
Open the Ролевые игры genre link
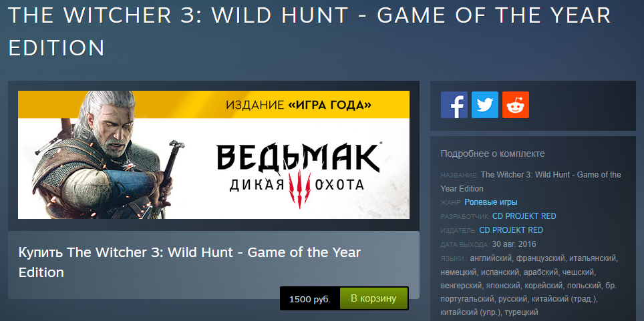[x=491, y=202]
